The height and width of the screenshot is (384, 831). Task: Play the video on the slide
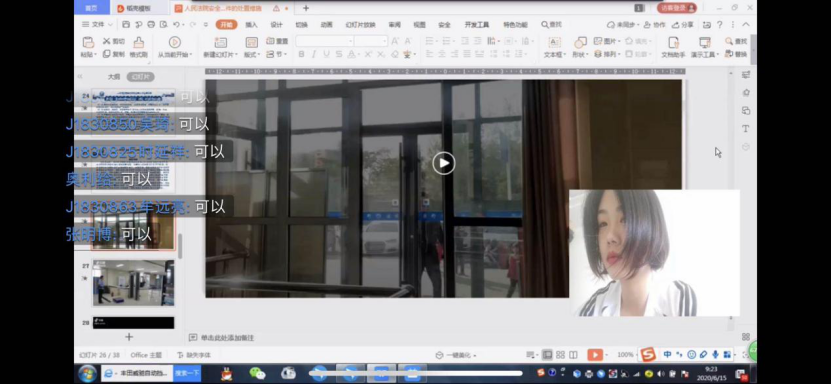pyautogui.click(x=444, y=163)
